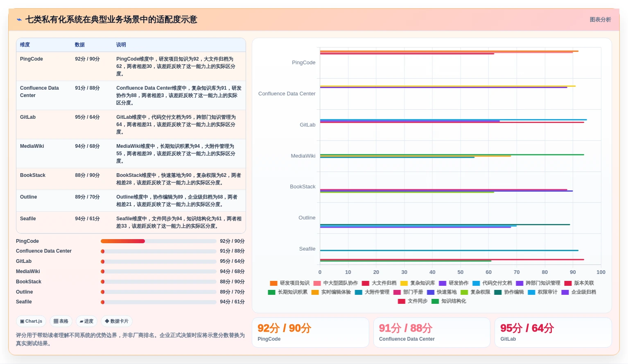Toggle the 复杂知识库 legend entry
This screenshot has height=364, width=628.
[x=418, y=283]
